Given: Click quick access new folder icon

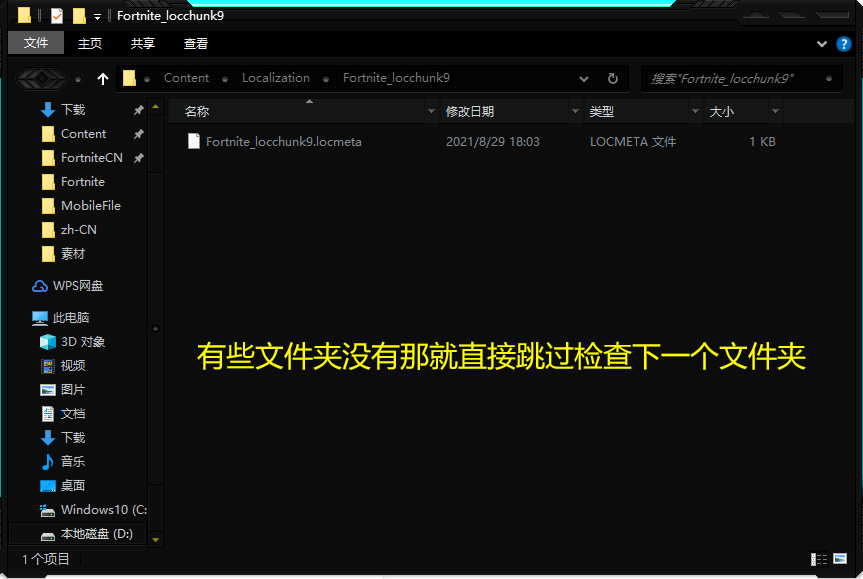Looking at the screenshot, I should pyautogui.click(x=79, y=15).
